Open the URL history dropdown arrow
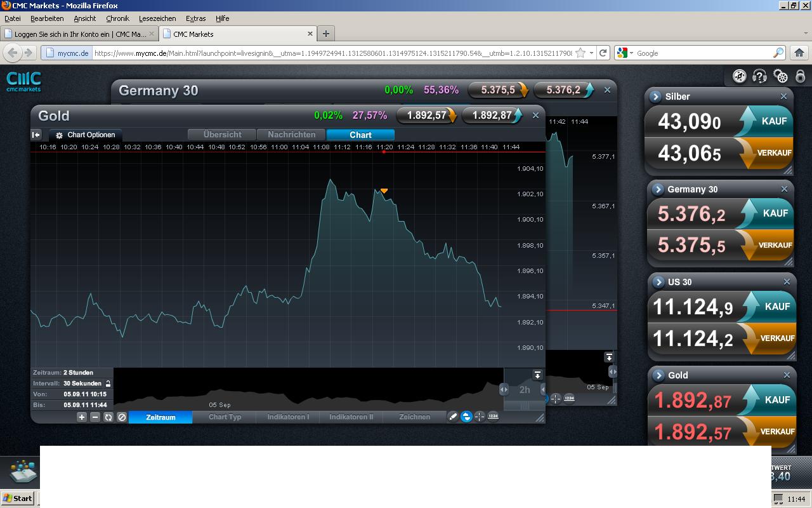The height and width of the screenshot is (508, 812). pyautogui.click(x=591, y=53)
